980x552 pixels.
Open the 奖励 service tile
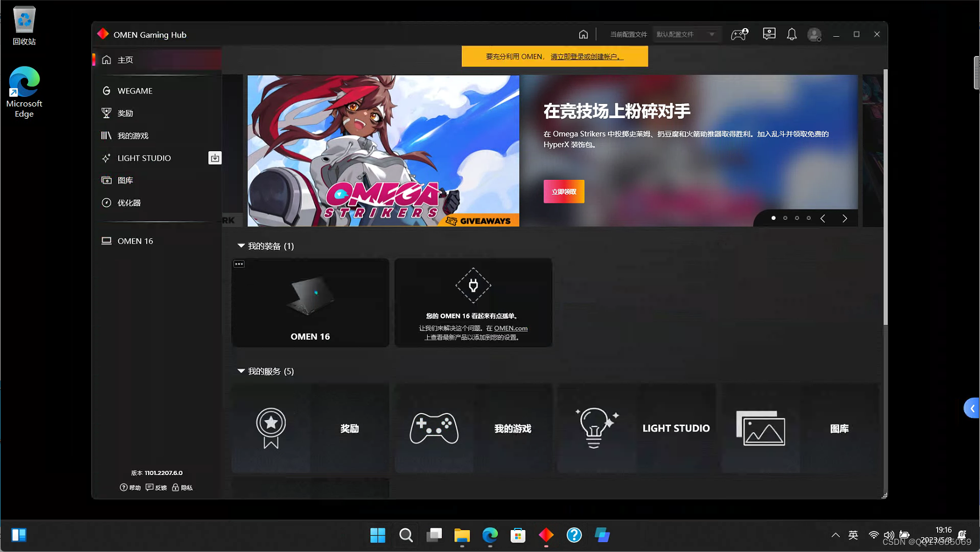click(x=311, y=428)
